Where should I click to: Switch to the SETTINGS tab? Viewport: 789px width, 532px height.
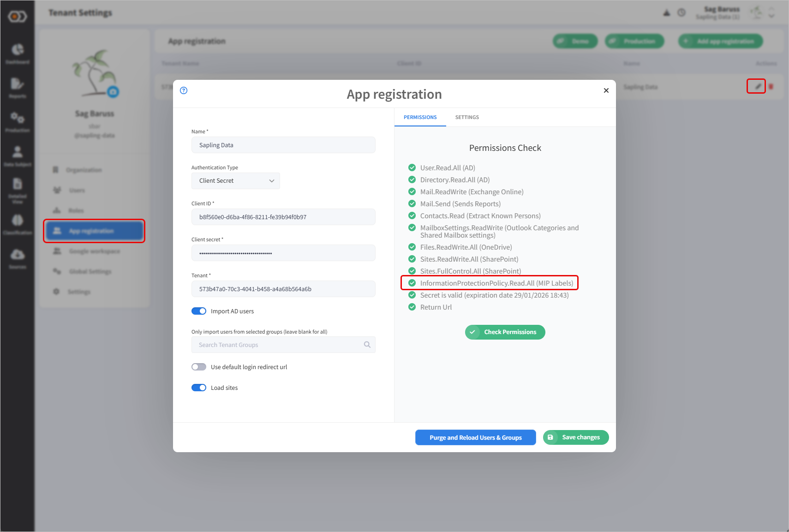click(x=467, y=117)
